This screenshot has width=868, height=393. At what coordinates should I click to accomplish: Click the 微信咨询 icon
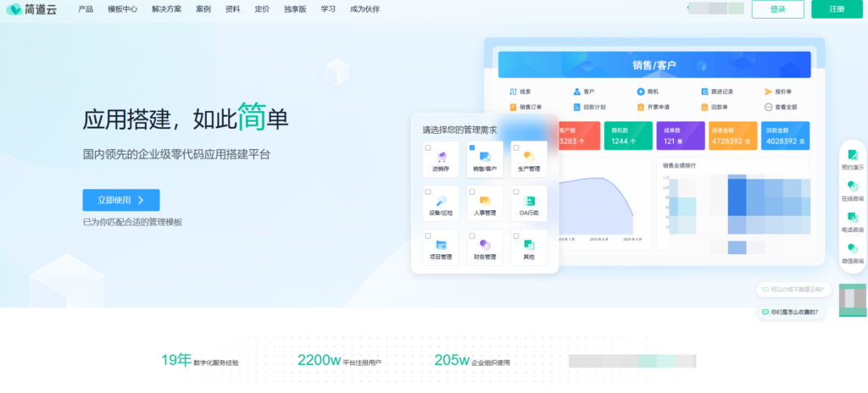tap(853, 249)
